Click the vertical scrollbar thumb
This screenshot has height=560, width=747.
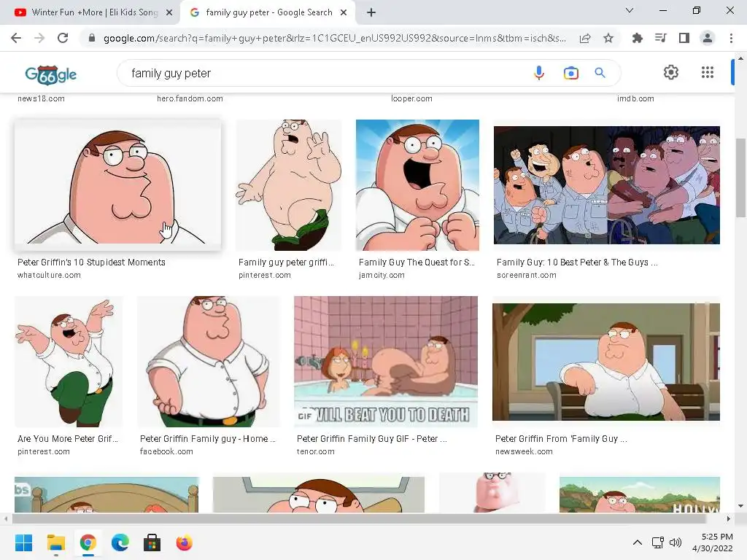[x=740, y=176]
